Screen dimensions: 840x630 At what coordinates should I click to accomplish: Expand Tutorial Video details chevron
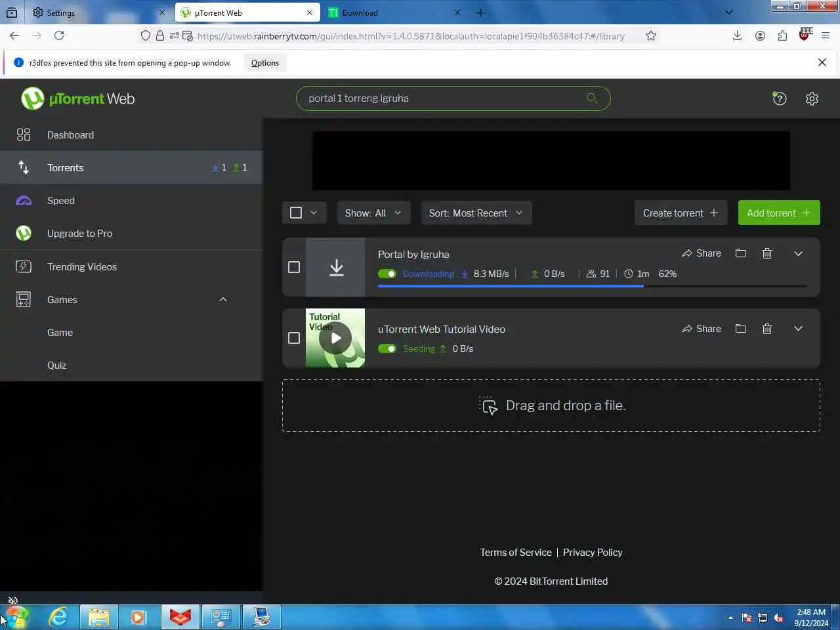(799, 328)
